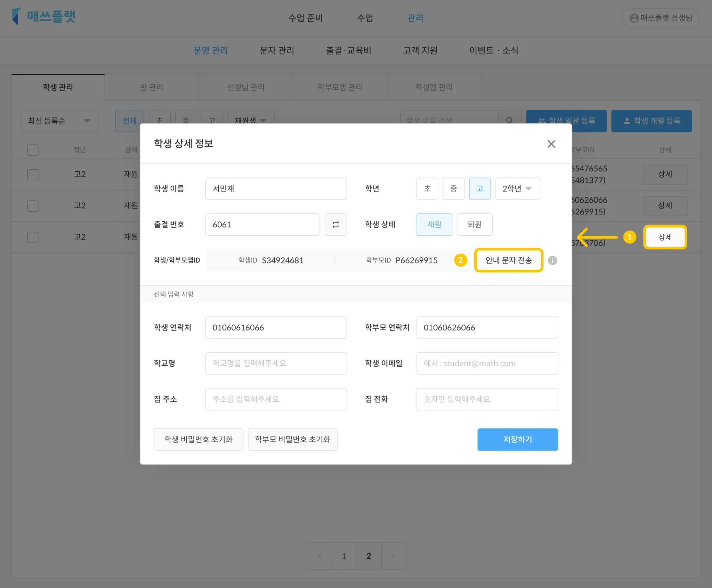Select the 중 school level button
Screen dimensions: 712x588
click(453, 189)
